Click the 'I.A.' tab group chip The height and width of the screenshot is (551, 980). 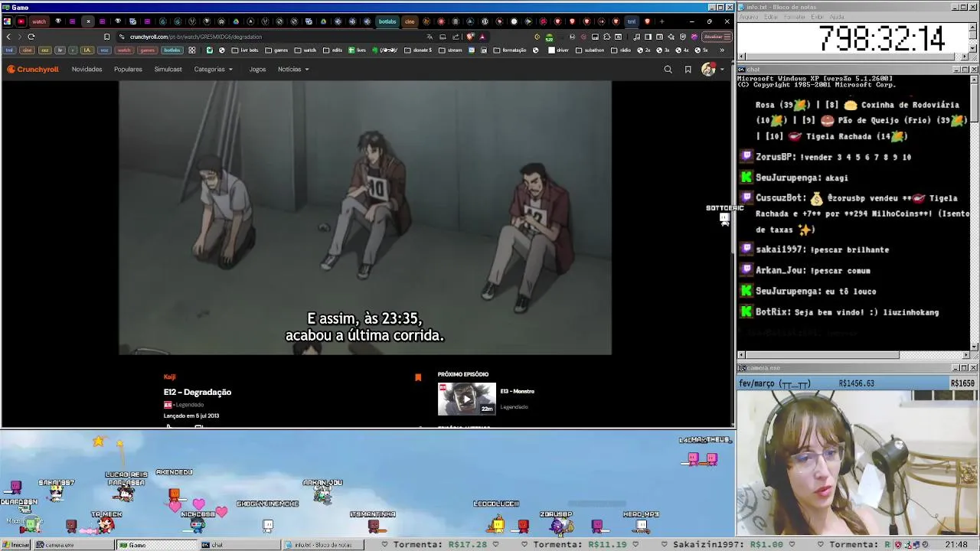pyautogui.click(x=87, y=51)
